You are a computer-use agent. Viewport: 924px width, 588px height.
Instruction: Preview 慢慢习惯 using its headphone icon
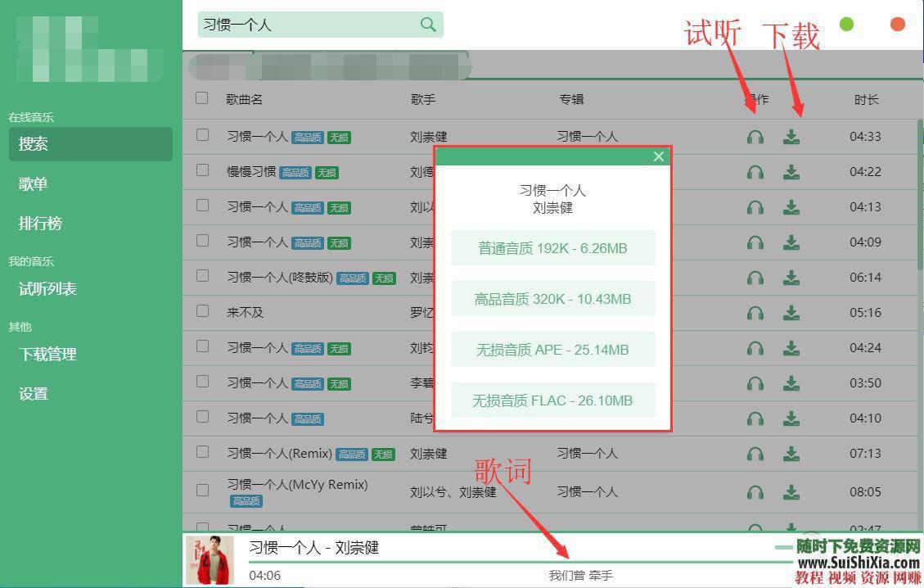755,172
